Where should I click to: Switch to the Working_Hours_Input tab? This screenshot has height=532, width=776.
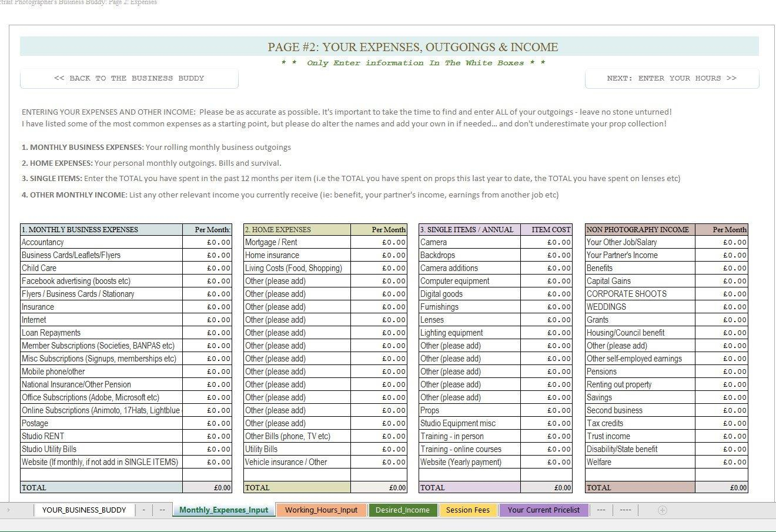pos(321,510)
